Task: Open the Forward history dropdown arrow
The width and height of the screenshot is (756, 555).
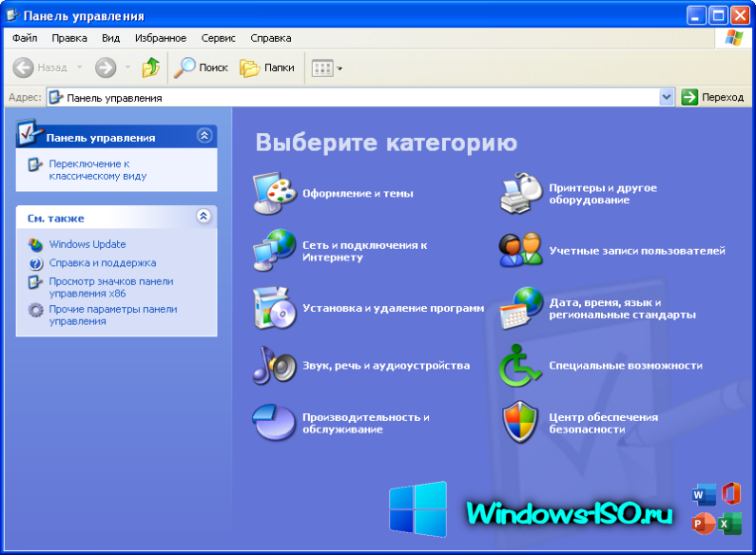Action: [127, 67]
